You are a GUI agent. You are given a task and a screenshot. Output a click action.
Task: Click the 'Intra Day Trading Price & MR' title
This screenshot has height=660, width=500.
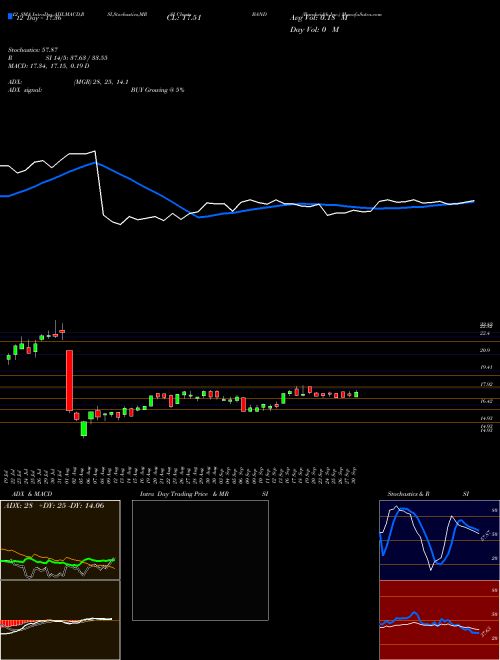pos(185,494)
